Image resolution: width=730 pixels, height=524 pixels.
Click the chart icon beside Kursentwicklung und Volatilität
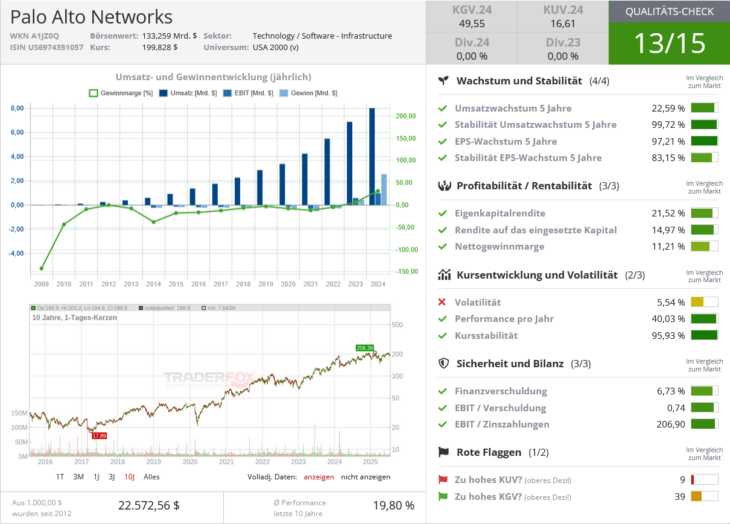[444, 275]
